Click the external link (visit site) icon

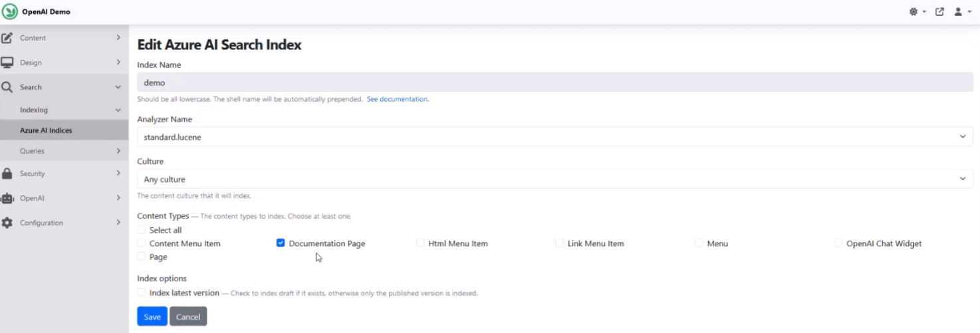[939, 12]
